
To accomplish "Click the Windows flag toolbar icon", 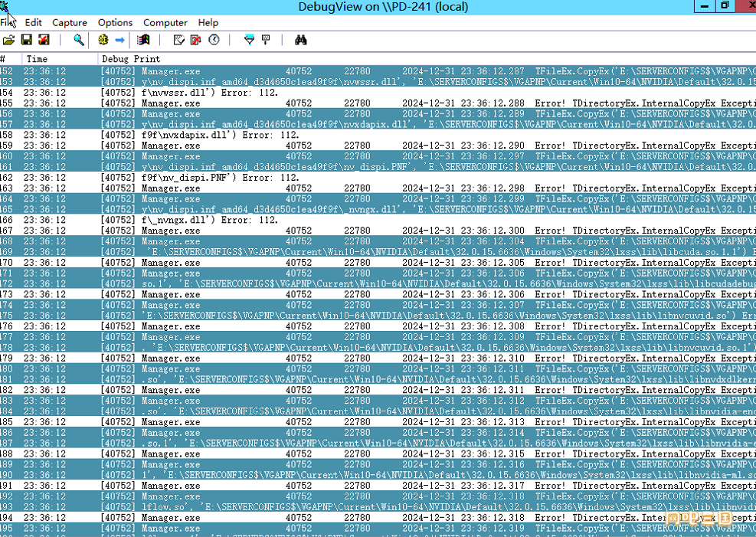I will pos(142,40).
